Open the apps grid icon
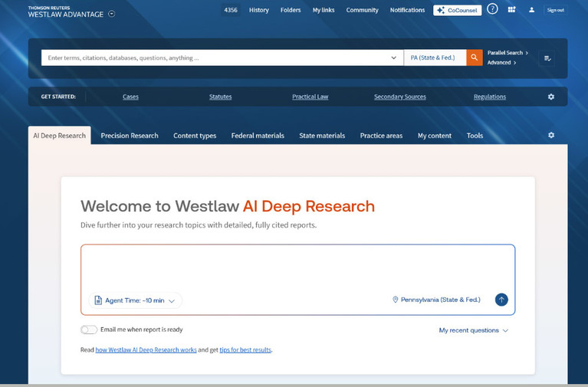The width and height of the screenshot is (588, 387). pyautogui.click(x=511, y=10)
